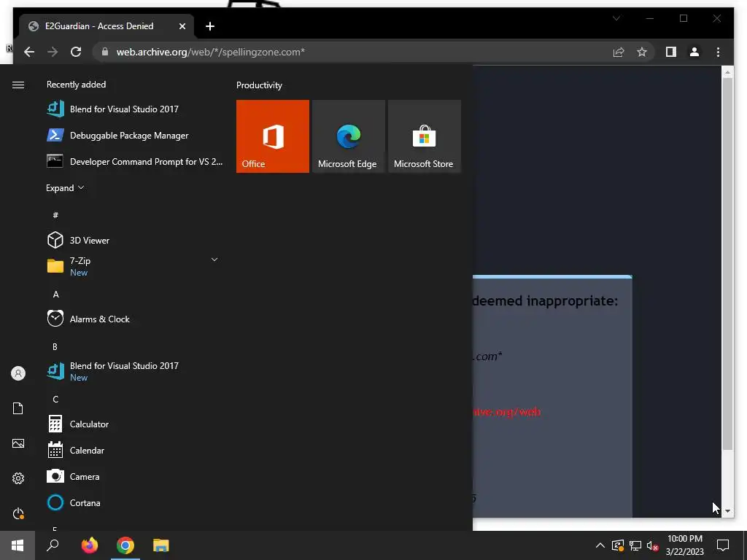747x560 pixels.
Task: Open Firefox from the taskbar
Action: point(89,545)
